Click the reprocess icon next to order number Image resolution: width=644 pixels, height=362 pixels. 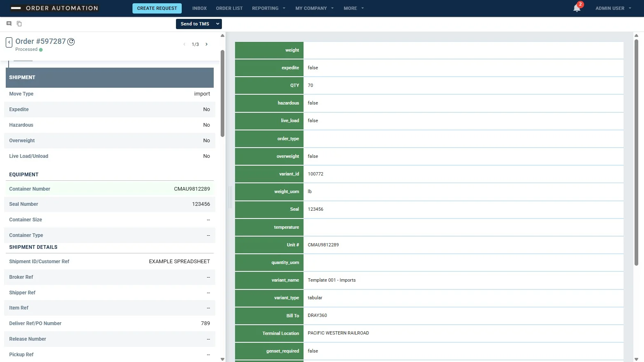pos(71,41)
